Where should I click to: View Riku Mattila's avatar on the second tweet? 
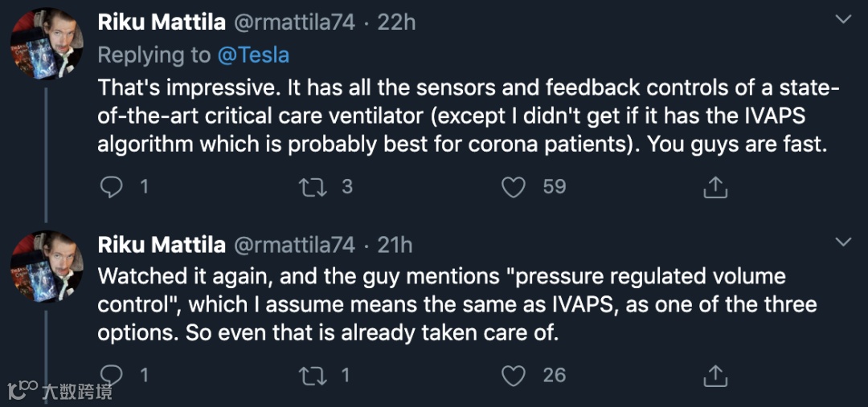pyautogui.click(x=46, y=267)
